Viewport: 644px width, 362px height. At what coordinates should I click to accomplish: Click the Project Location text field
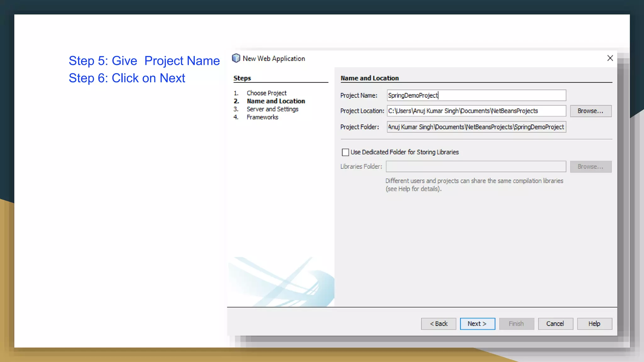click(x=476, y=111)
